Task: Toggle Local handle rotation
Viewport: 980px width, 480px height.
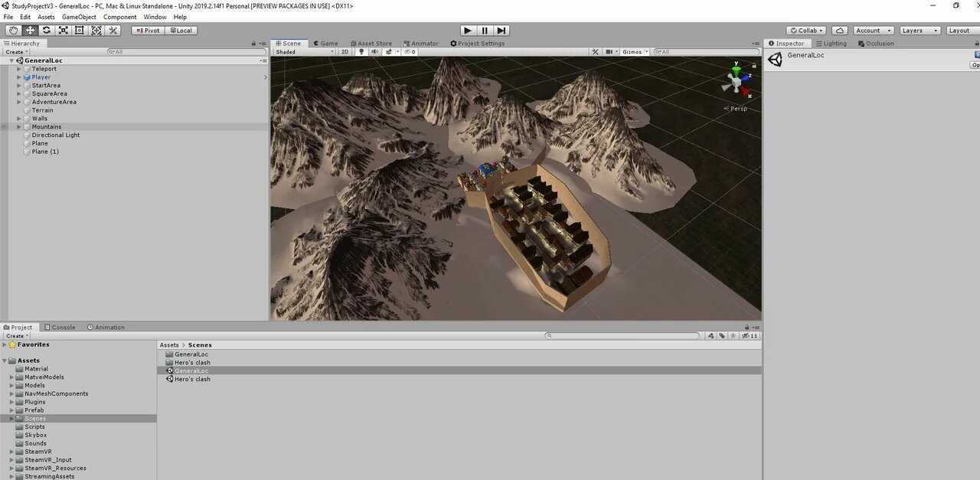Action: click(x=181, y=31)
